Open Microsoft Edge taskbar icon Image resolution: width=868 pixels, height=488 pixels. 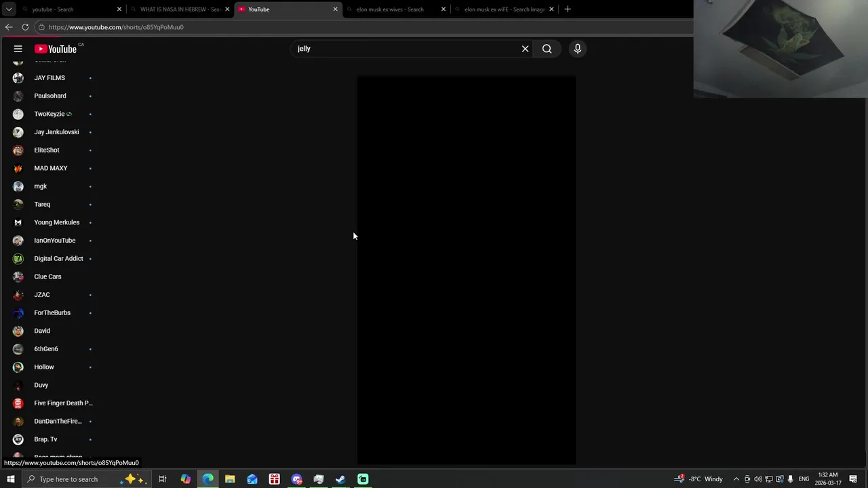[x=208, y=479]
